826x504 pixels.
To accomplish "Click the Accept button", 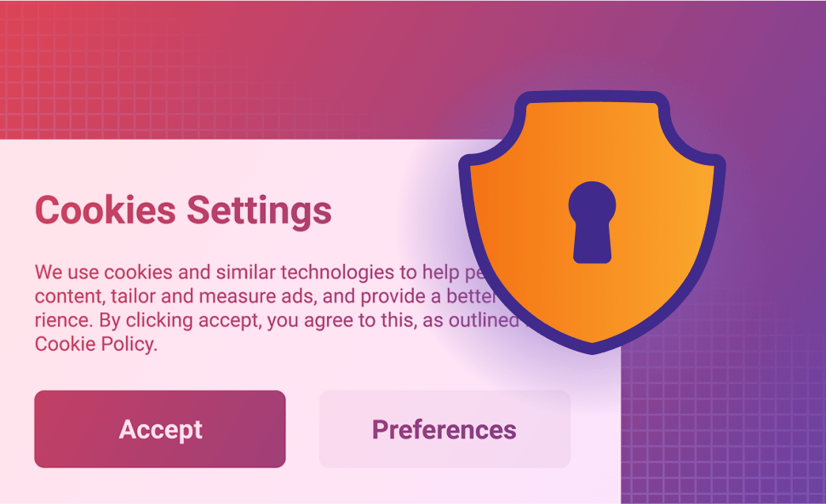I will pyautogui.click(x=160, y=429).
